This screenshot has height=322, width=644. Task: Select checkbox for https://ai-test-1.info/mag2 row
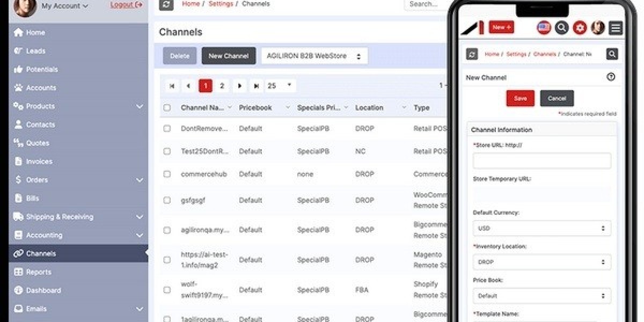click(167, 260)
